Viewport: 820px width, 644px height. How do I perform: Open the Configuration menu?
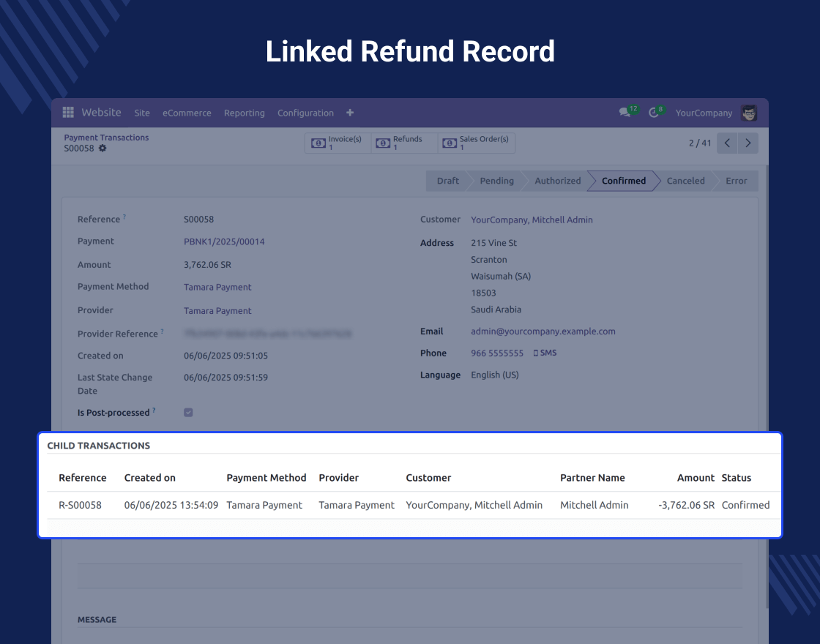pyautogui.click(x=305, y=113)
